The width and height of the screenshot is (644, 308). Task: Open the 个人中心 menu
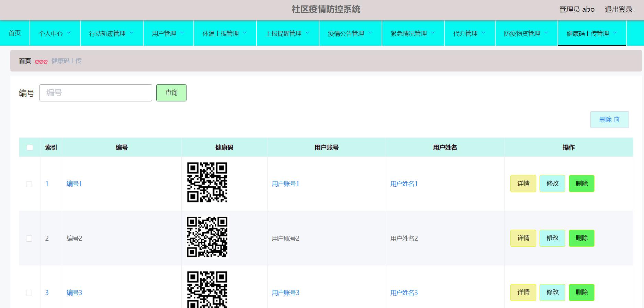55,33
